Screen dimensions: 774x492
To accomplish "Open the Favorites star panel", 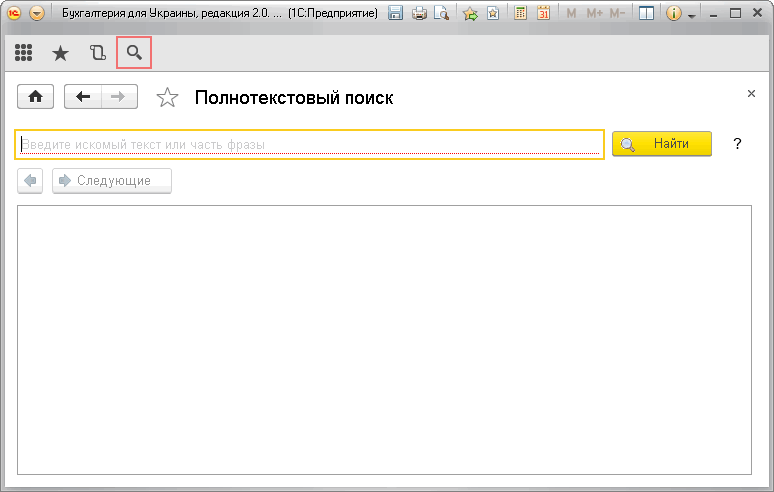I will [x=60, y=53].
